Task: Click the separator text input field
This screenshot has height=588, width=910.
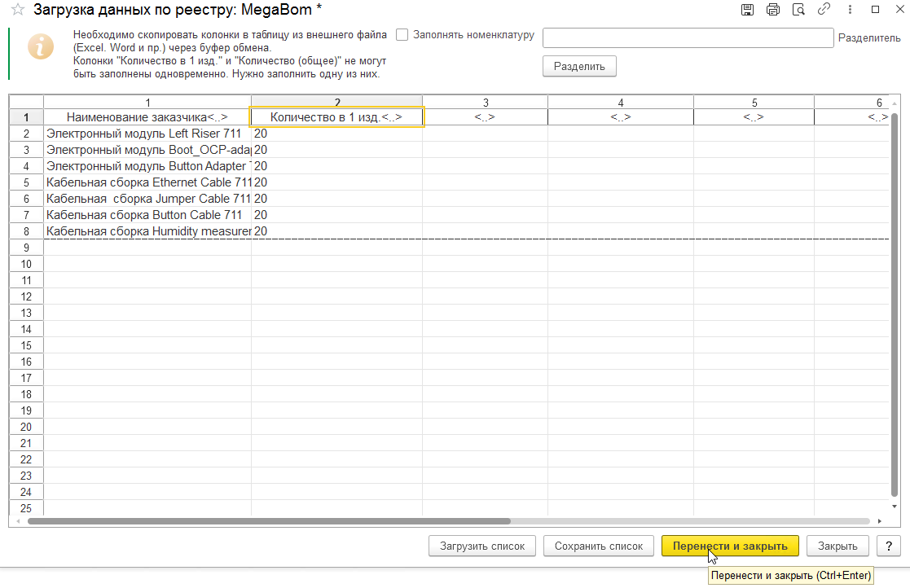Action: pyautogui.click(x=688, y=38)
